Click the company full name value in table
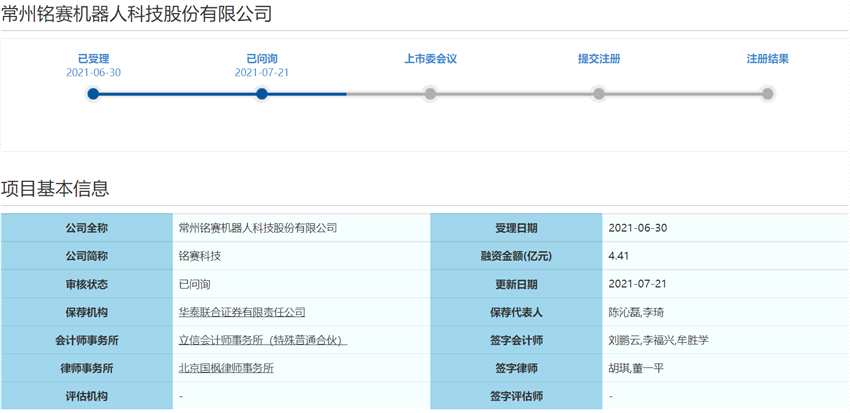 pos(258,228)
